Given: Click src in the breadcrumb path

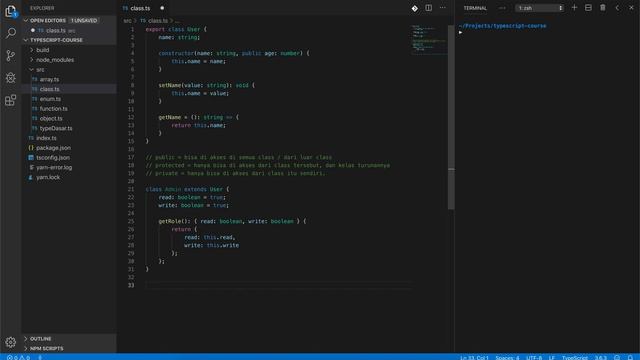Looking at the screenshot, I should pos(127,20).
